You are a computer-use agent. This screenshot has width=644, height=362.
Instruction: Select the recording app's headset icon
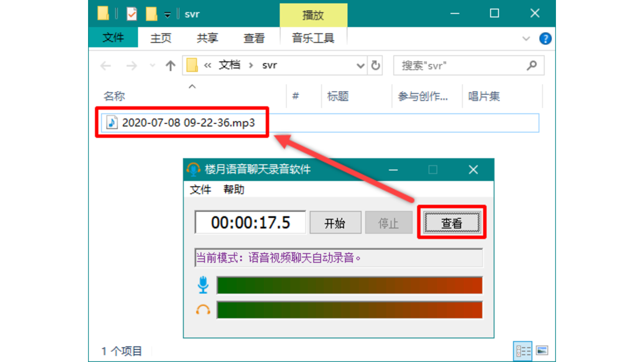(x=194, y=169)
